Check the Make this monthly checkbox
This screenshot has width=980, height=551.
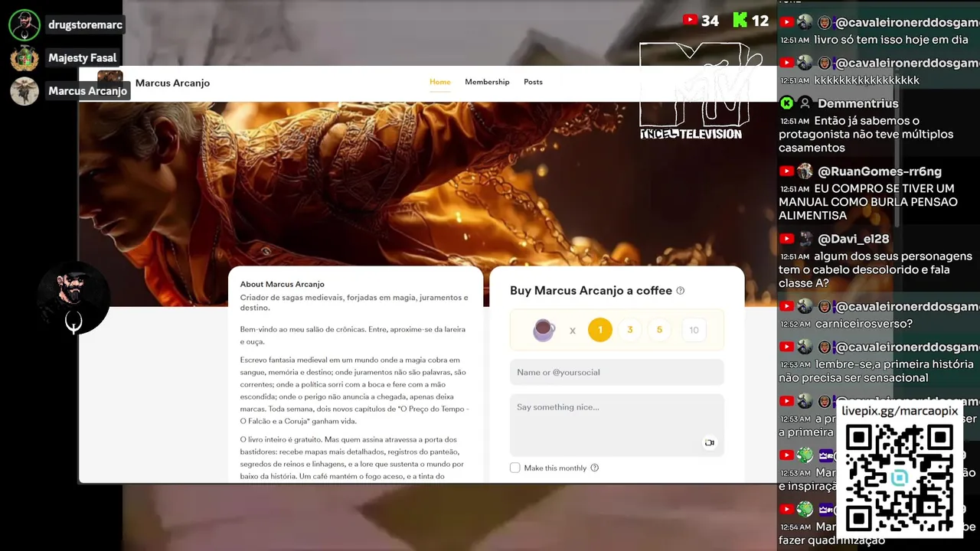click(x=515, y=468)
